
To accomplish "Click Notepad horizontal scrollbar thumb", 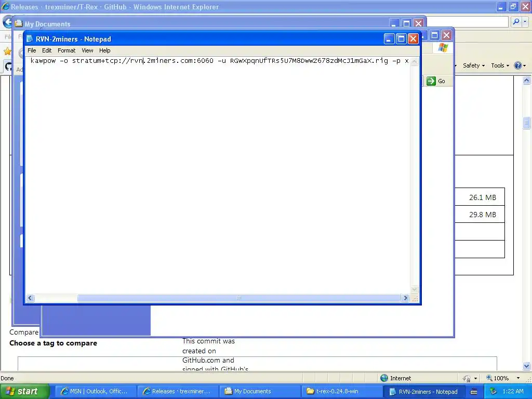I will 238,298.
